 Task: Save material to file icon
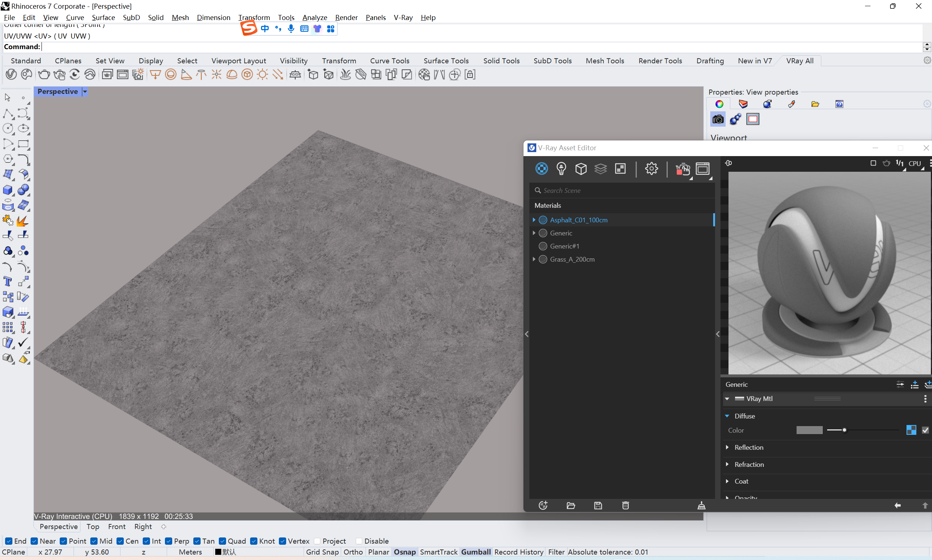[598, 505]
